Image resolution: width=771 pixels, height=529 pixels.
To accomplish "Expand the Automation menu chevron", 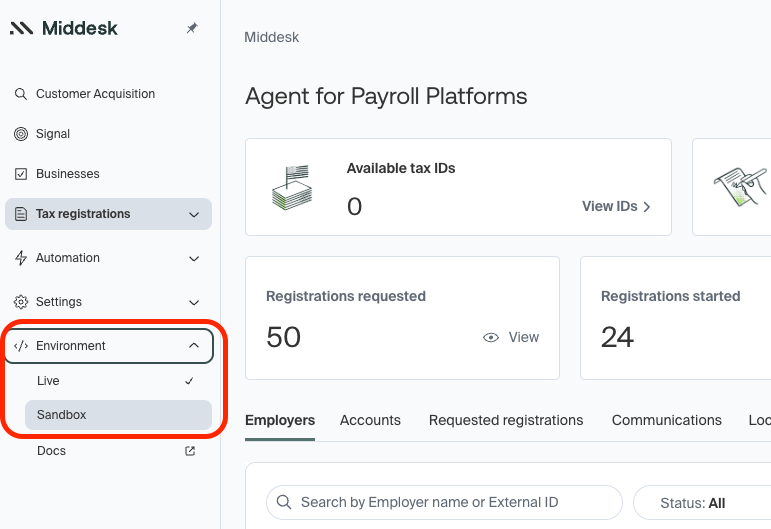I will (x=194, y=258).
